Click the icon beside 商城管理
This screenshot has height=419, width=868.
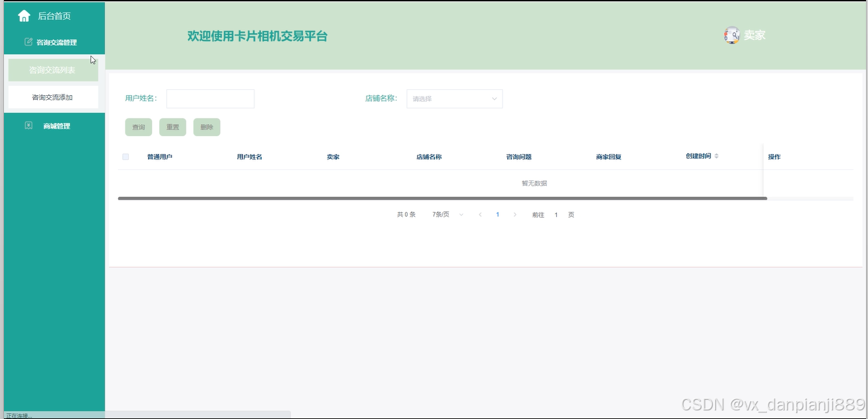tap(28, 126)
